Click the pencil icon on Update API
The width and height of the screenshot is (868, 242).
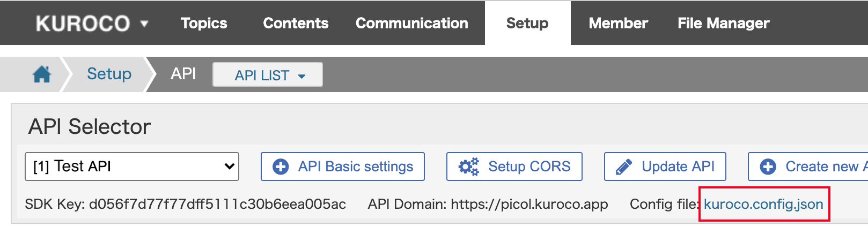coord(624,167)
